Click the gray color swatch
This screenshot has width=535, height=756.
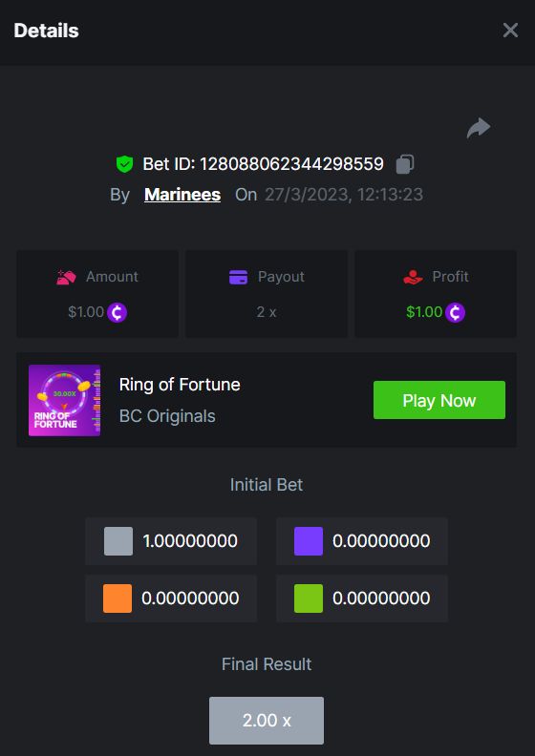point(118,541)
